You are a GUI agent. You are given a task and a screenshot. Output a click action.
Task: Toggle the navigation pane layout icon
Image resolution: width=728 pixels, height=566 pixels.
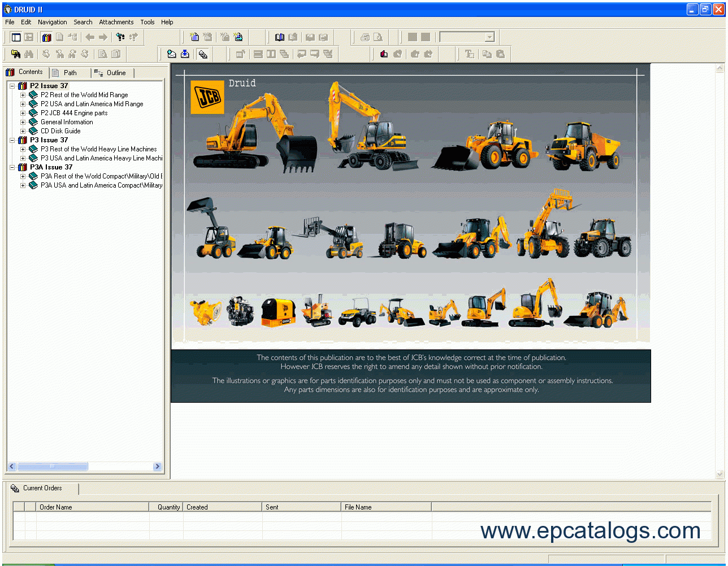click(x=16, y=37)
